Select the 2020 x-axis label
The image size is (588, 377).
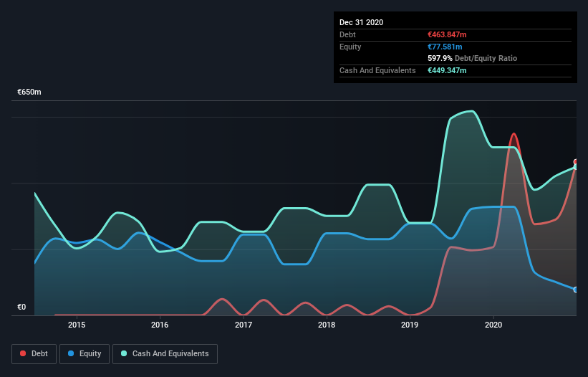[493, 325]
